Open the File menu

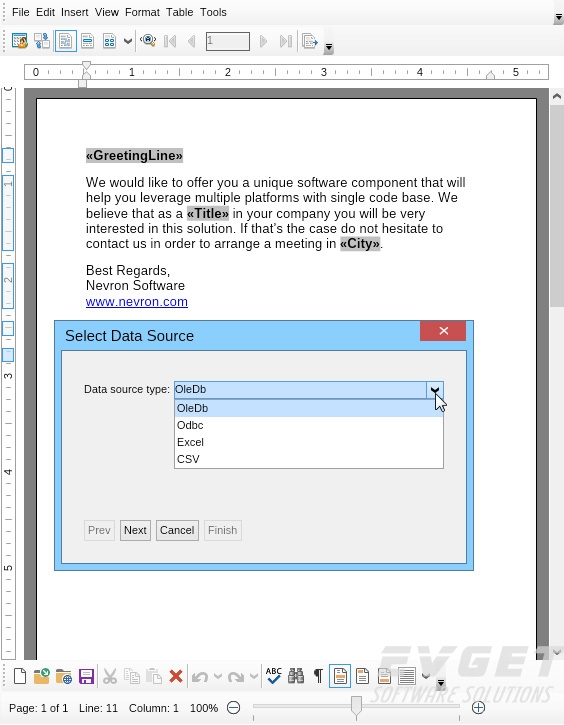[21, 12]
